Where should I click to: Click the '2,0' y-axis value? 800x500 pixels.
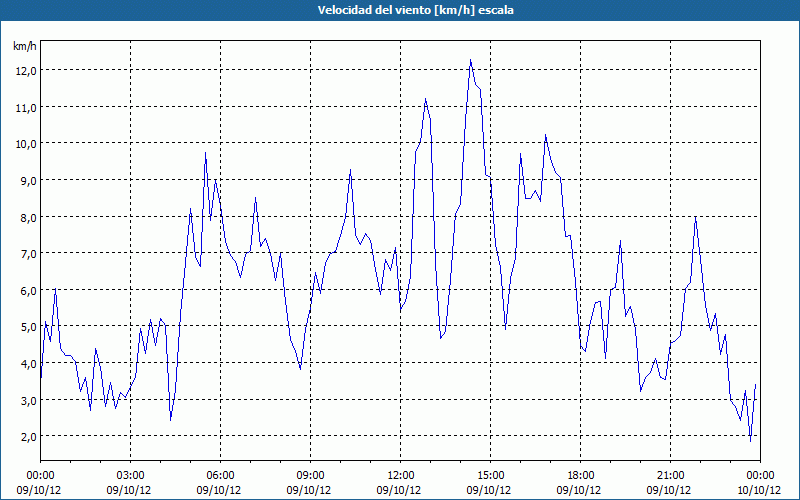pos(28,437)
